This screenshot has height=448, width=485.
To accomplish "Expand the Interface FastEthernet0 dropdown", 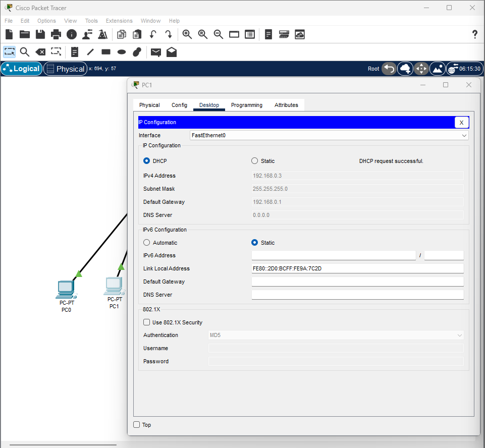I will pos(329,135).
